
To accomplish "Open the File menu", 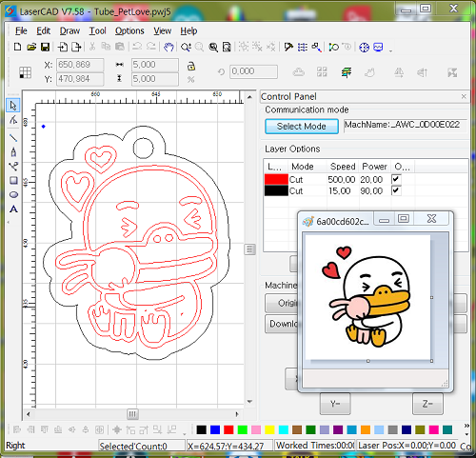I will (x=21, y=30).
